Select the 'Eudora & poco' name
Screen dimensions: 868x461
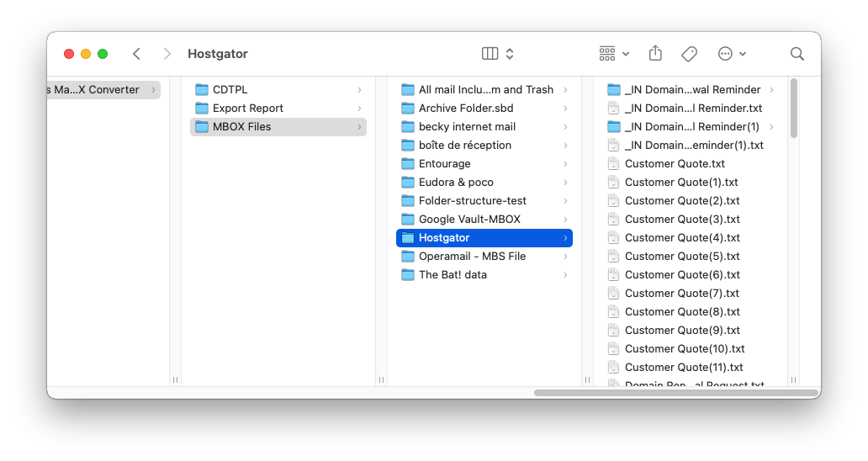coord(456,182)
